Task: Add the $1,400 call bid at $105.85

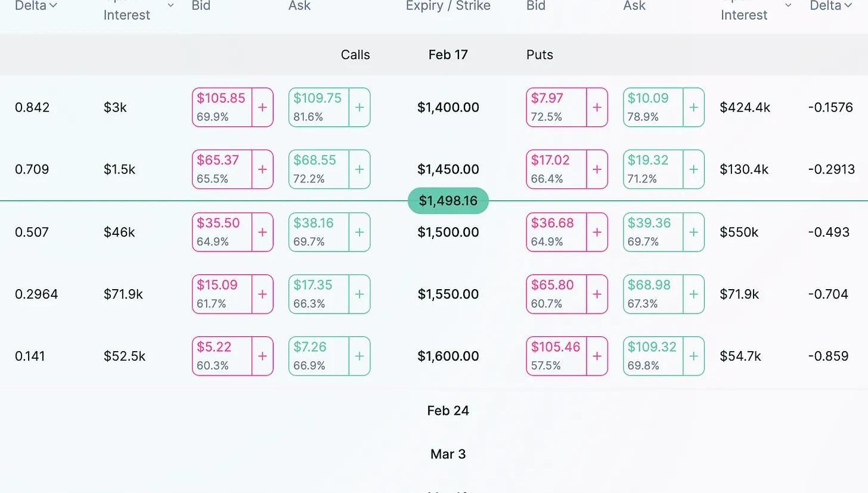Action: point(262,107)
